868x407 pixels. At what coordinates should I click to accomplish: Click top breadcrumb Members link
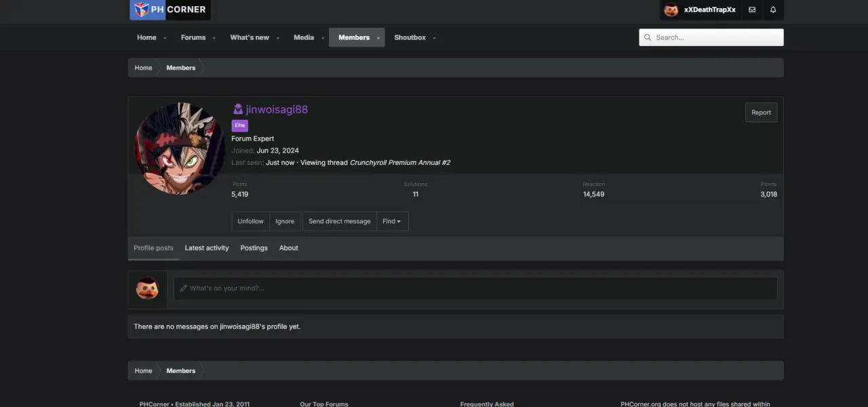point(181,68)
